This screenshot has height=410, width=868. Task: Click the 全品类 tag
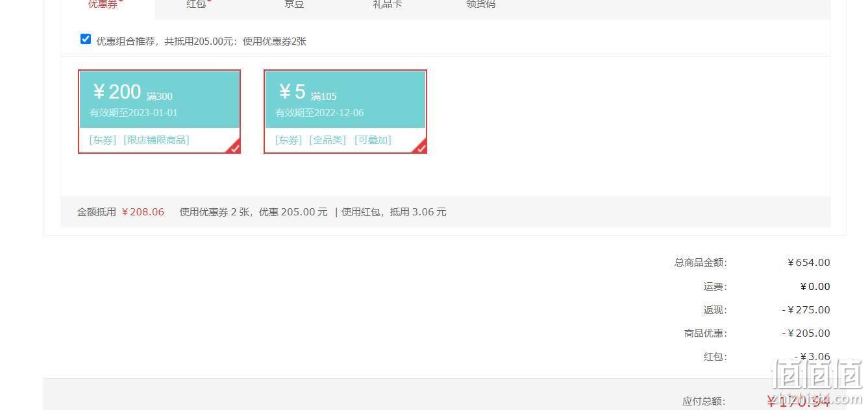coord(328,140)
